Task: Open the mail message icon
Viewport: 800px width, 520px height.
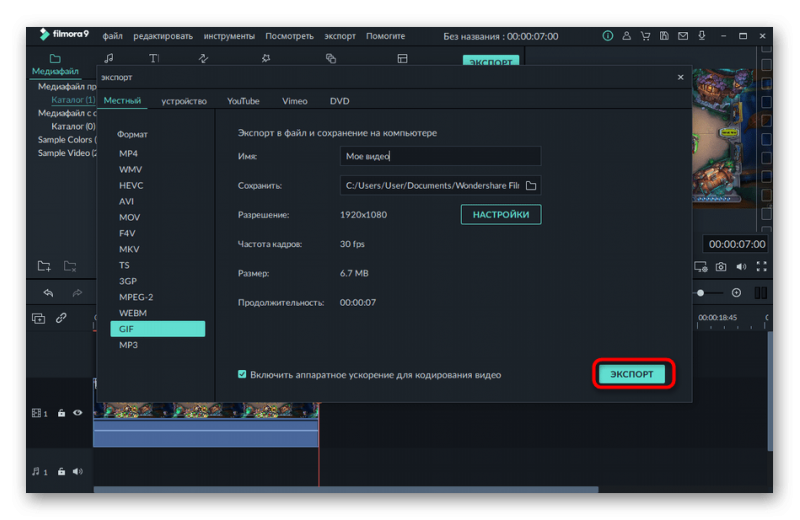Action: pos(683,36)
